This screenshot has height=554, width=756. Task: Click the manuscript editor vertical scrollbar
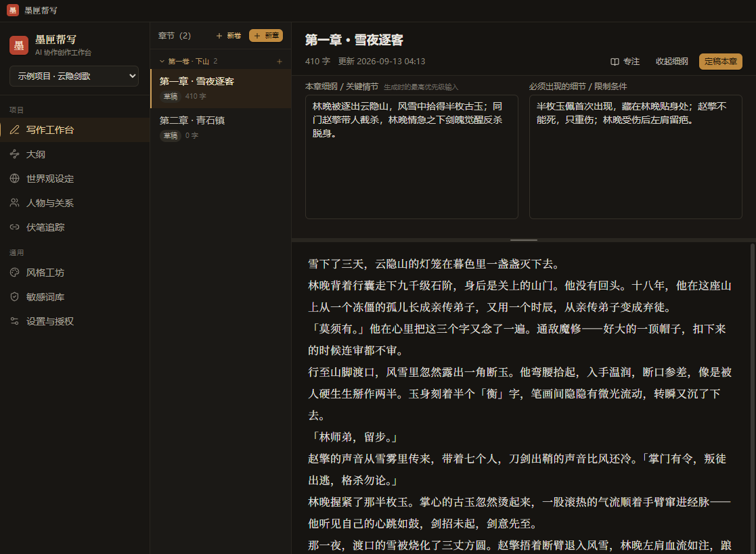tap(752, 398)
